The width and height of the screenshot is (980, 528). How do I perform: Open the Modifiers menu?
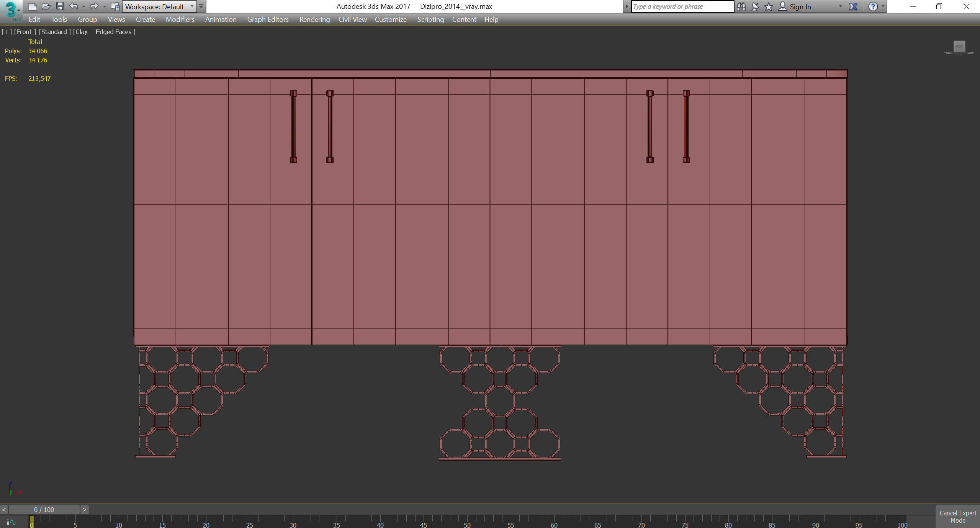(x=180, y=20)
